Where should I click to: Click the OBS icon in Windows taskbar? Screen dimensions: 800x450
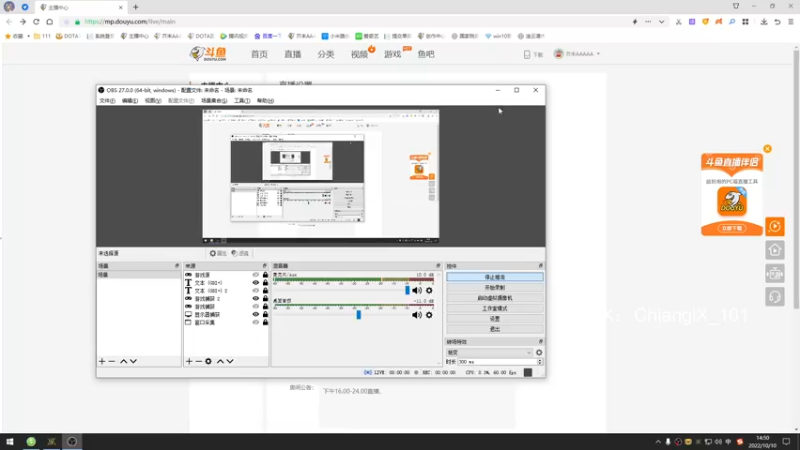[x=72, y=442]
